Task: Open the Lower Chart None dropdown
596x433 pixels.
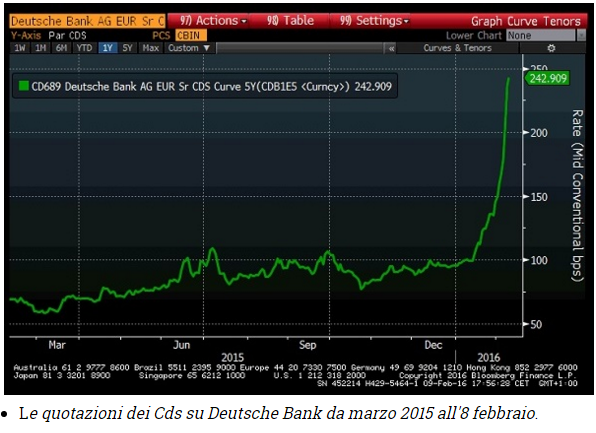Action: click(540, 35)
